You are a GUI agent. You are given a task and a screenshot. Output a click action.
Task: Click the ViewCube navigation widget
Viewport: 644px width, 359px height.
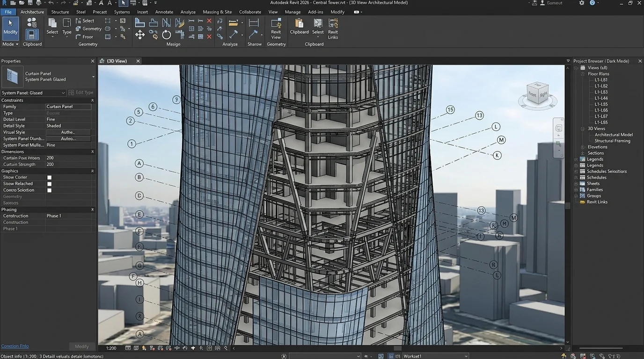point(537,94)
